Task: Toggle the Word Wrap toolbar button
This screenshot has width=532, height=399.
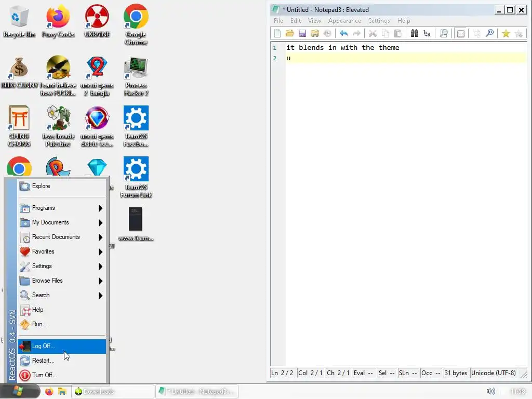Action: (x=461, y=33)
